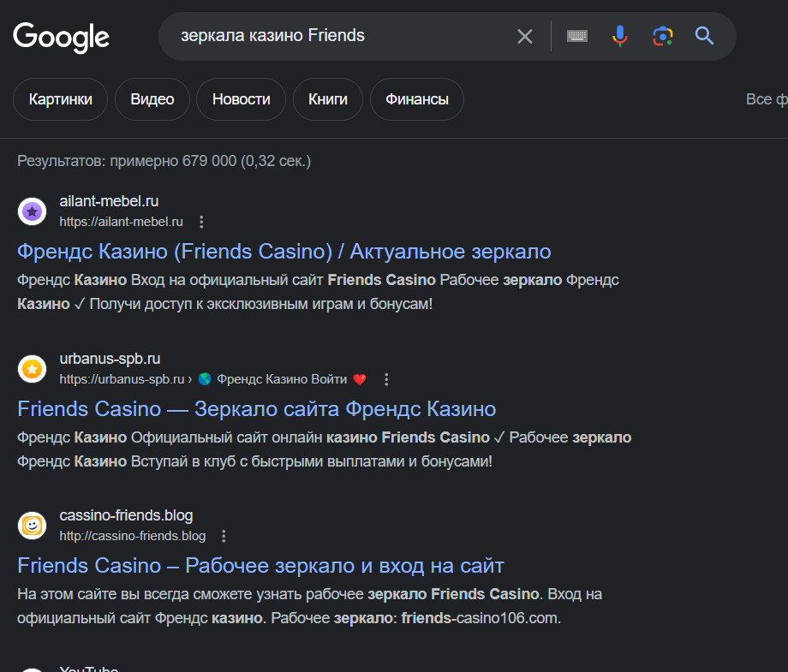Open the ailant-mebel.ru result options menu
Image resolution: width=788 pixels, height=672 pixels.
click(x=201, y=222)
